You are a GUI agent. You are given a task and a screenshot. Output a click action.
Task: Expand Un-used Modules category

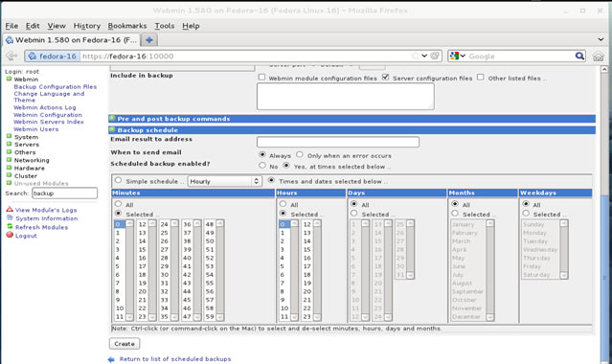tap(9, 182)
